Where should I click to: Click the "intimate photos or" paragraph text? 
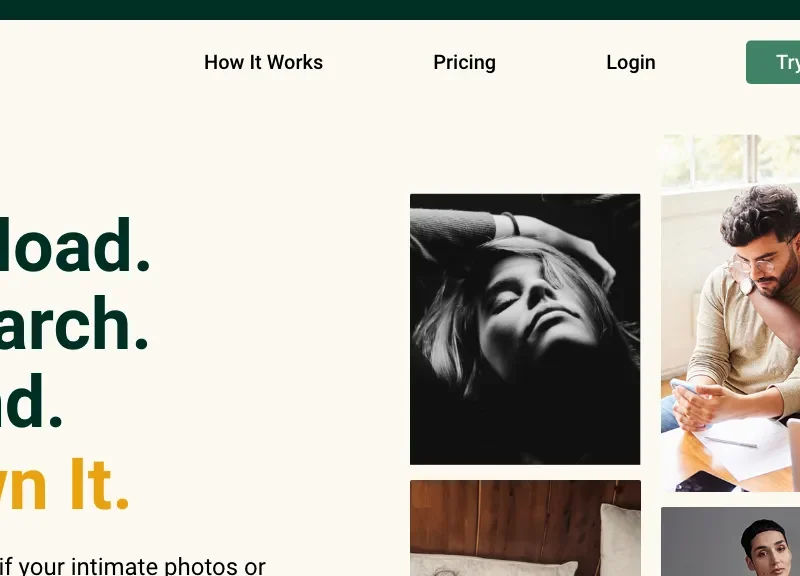click(167, 566)
